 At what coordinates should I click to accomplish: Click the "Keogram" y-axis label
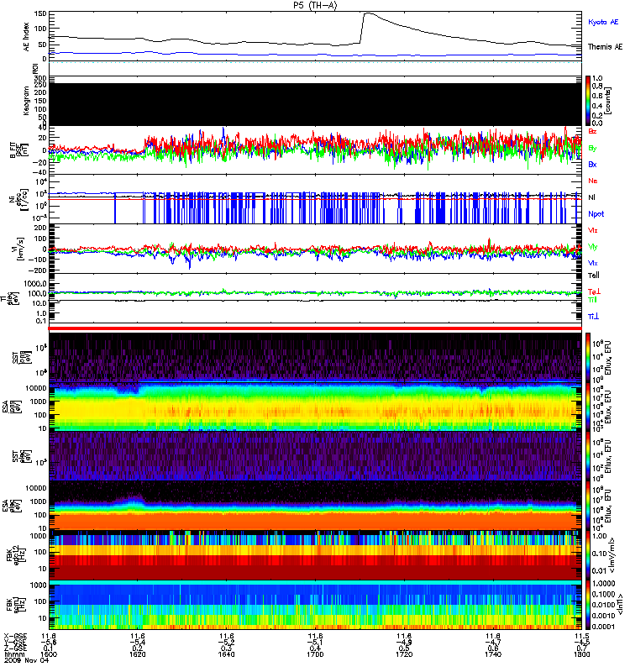27,101
